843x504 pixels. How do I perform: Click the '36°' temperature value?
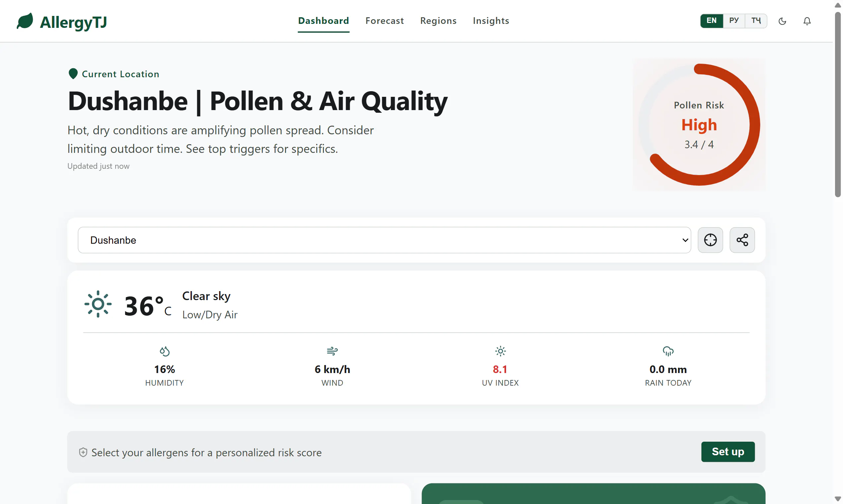pyautogui.click(x=144, y=306)
